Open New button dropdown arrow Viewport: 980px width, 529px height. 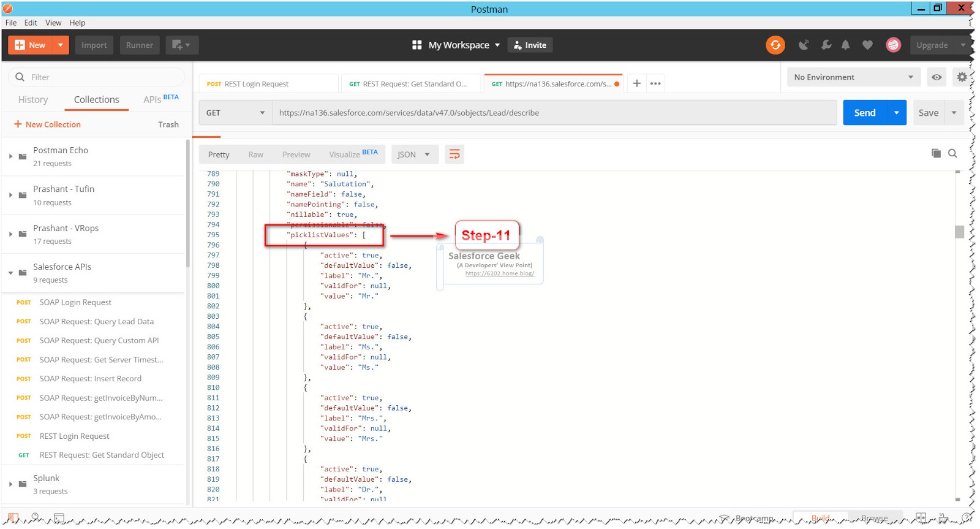click(x=61, y=45)
